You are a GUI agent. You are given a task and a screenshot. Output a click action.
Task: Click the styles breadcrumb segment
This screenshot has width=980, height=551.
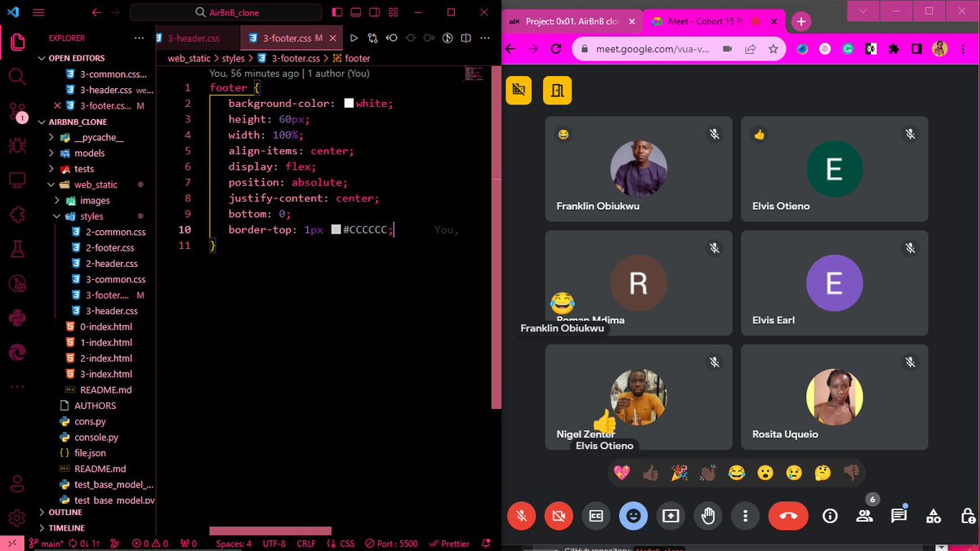(x=233, y=59)
